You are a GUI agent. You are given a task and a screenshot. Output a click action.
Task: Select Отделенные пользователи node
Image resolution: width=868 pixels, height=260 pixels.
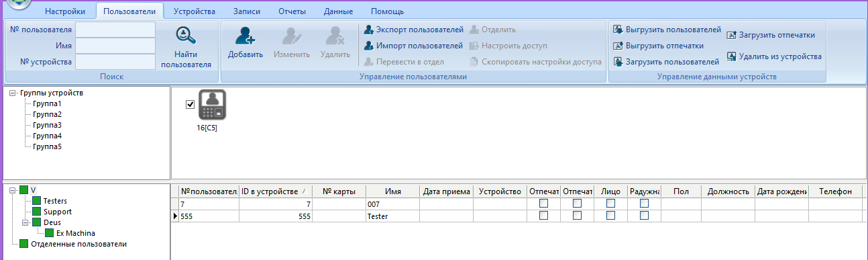pyautogui.click(x=79, y=244)
